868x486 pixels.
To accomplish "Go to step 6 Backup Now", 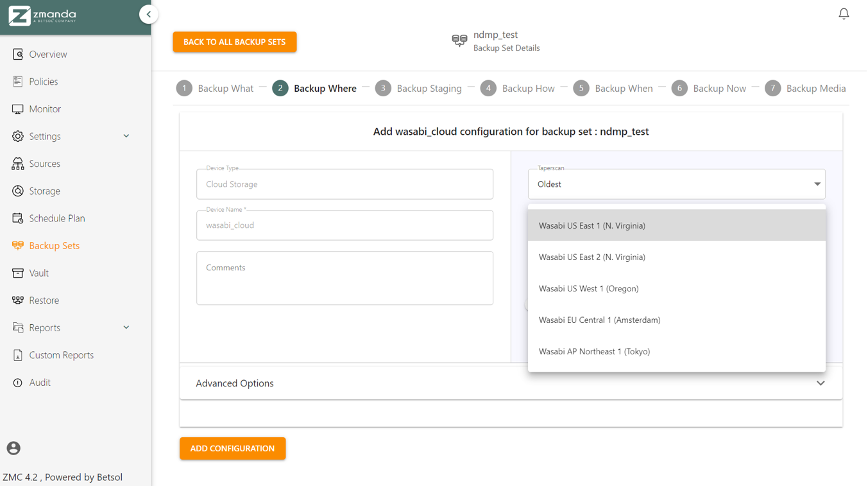I will click(x=709, y=89).
